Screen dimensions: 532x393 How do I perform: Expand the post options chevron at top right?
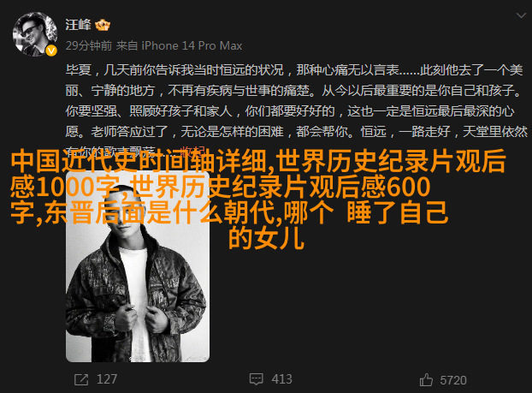pyautogui.click(x=521, y=15)
